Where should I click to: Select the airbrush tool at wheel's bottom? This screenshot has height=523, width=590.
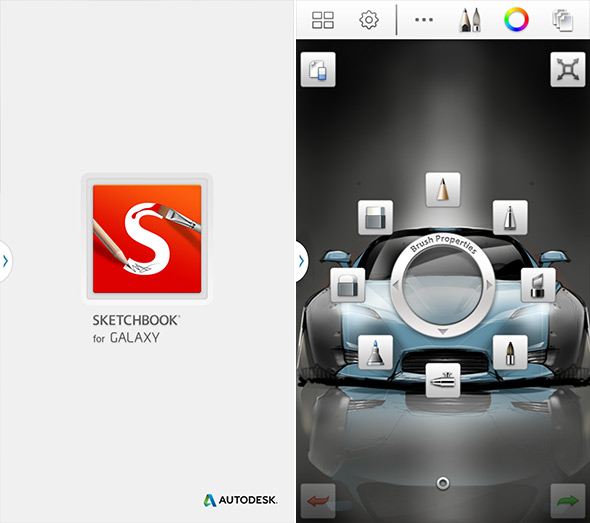(443, 380)
